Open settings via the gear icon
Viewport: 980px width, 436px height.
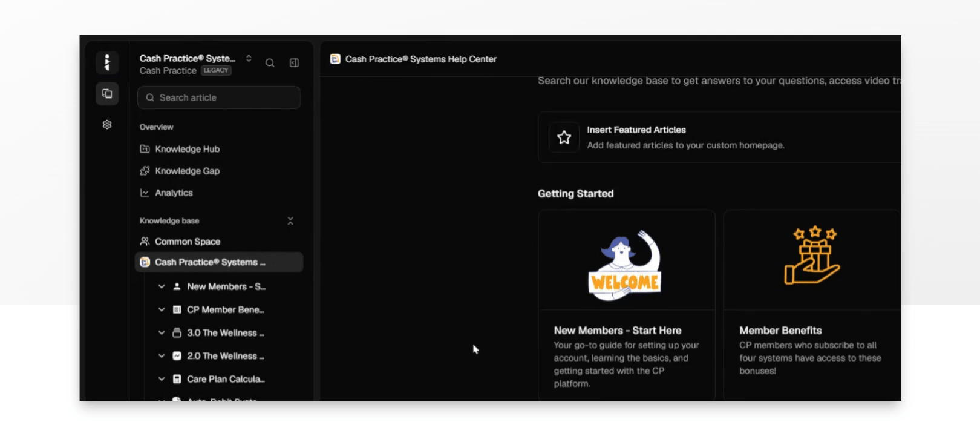point(107,124)
